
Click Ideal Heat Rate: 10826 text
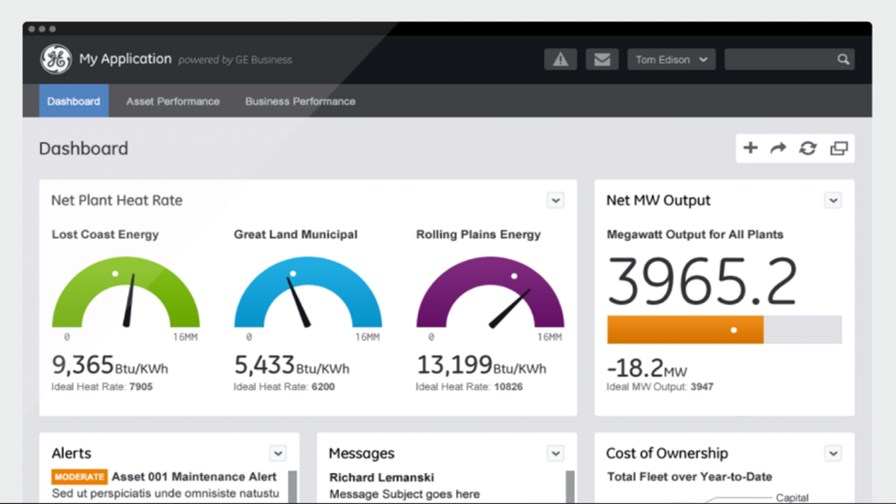click(x=469, y=387)
